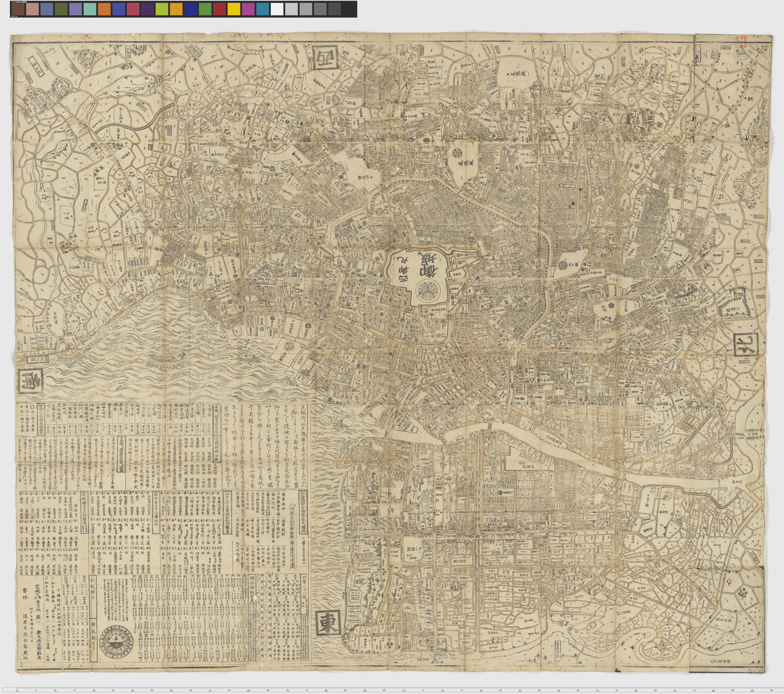Viewport: 784px width, 694px height.
Task: Click the royal blue patch next to orange
Action: (x=119, y=9)
